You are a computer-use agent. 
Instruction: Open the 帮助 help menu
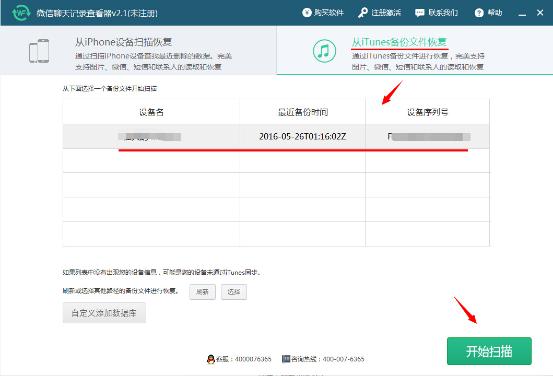click(488, 13)
